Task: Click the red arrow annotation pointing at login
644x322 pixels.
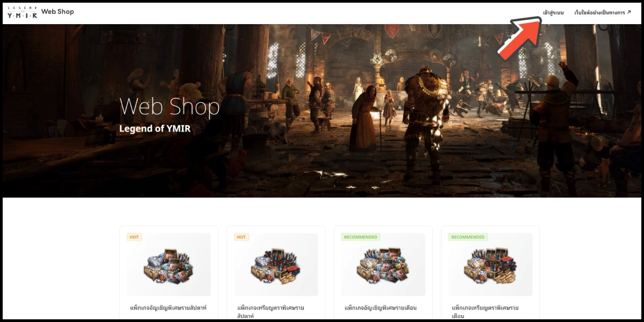Action: 519,38
